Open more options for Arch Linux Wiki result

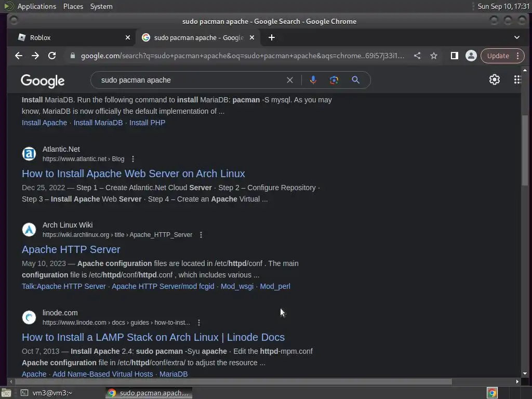201,235
